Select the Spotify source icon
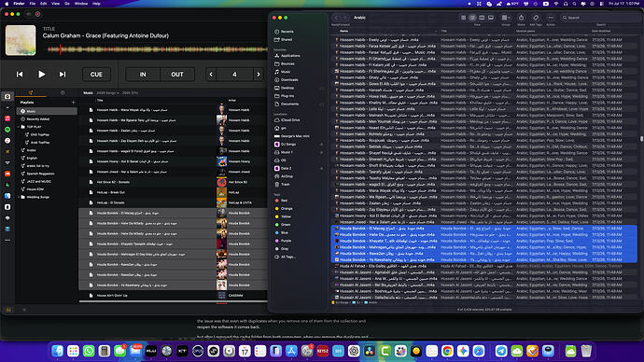Screen dimensions: 644x362 pyautogui.click(x=7, y=130)
